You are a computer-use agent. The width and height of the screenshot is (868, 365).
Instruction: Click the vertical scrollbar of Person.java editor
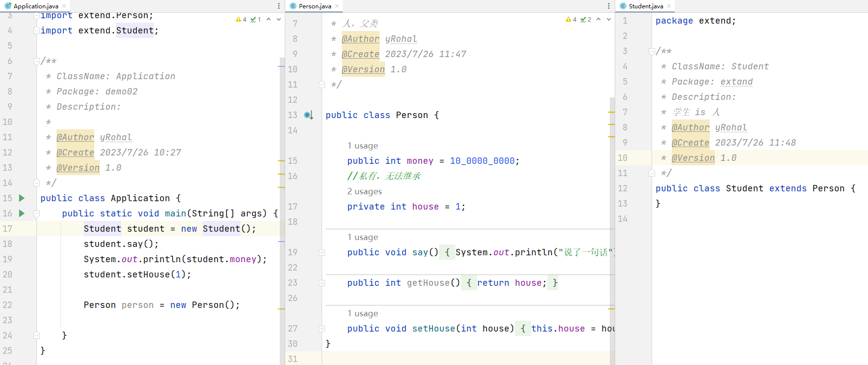pyautogui.click(x=612, y=231)
